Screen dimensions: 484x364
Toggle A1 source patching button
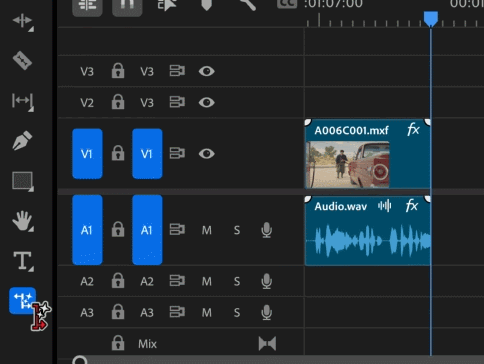(87, 230)
